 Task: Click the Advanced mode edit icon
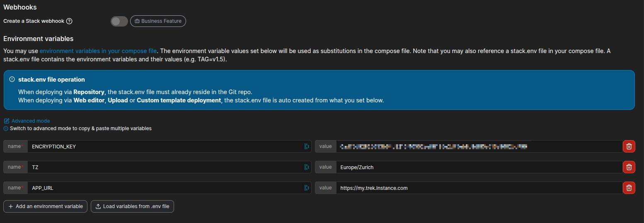pos(6,121)
